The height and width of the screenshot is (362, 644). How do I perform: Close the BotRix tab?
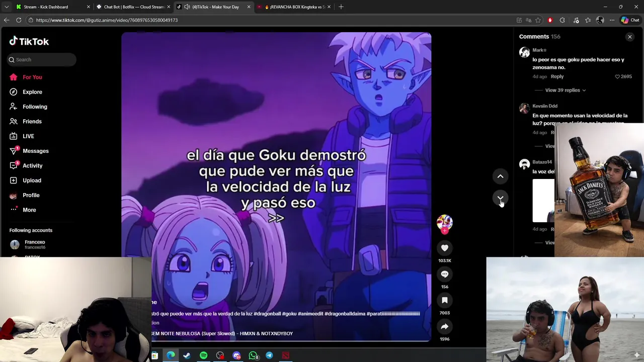coord(169,7)
